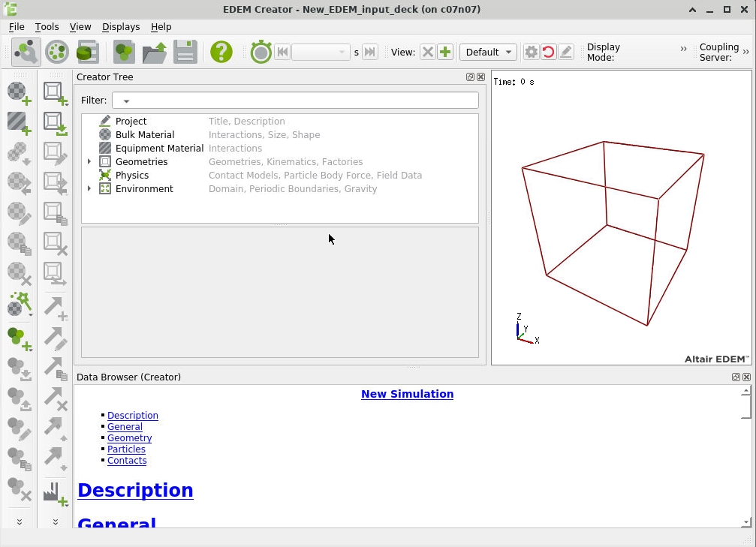Select Physics in the Creator Tree
756x547 pixels.
(x=131, y=175)
